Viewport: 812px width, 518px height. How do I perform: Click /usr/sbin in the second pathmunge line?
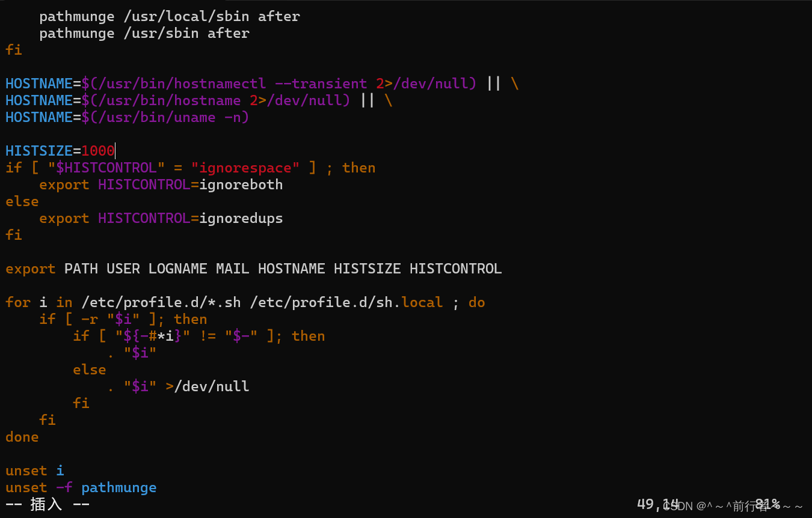point(161,33)
